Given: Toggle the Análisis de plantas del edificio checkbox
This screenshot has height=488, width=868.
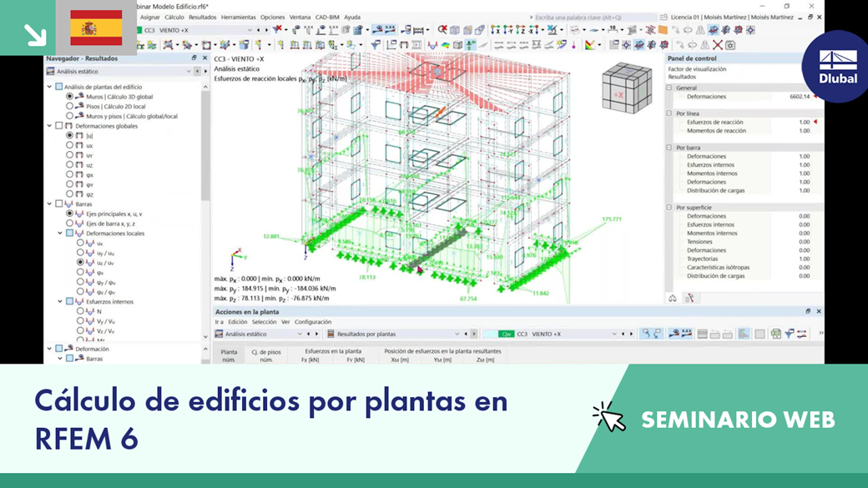Looking at the screenshot, I should [59, 87].
